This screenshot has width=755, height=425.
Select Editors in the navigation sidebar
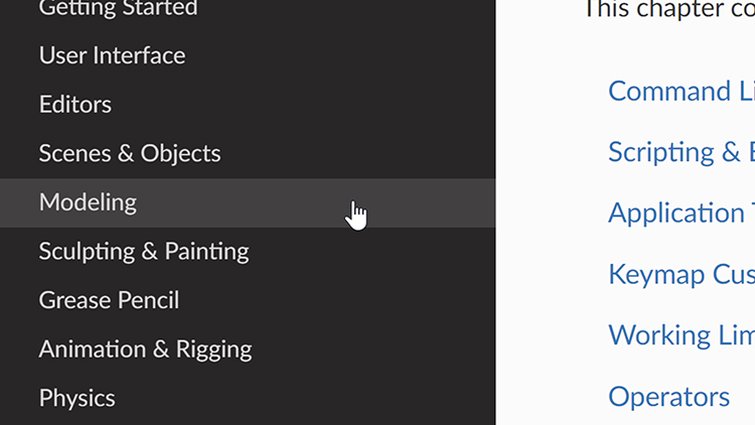click(x=75, y=105)
